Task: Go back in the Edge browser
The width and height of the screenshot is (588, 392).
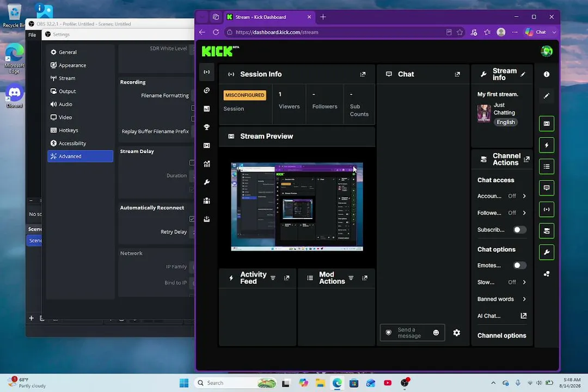Action: point(202,32)
